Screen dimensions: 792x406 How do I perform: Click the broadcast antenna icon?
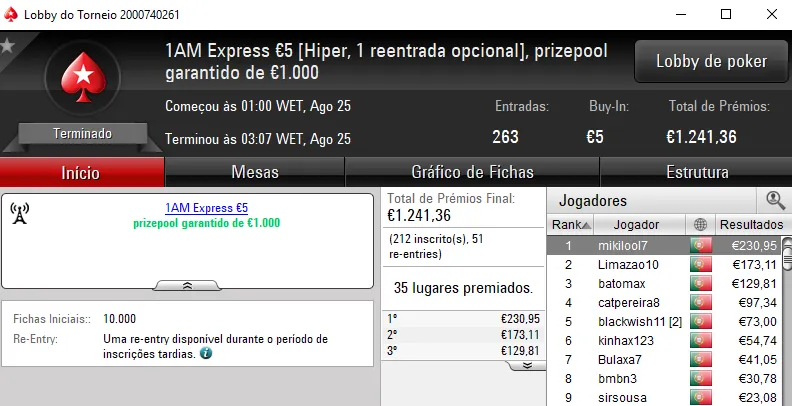18,213
